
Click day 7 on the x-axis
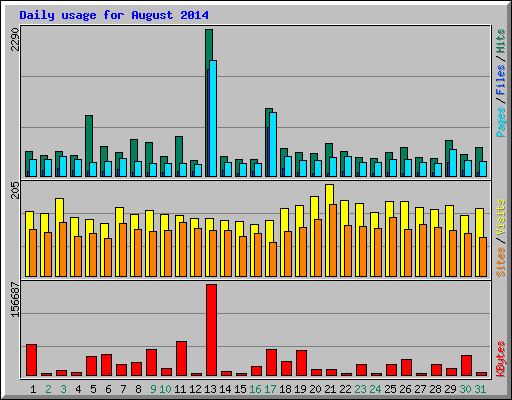click(123, 389)
